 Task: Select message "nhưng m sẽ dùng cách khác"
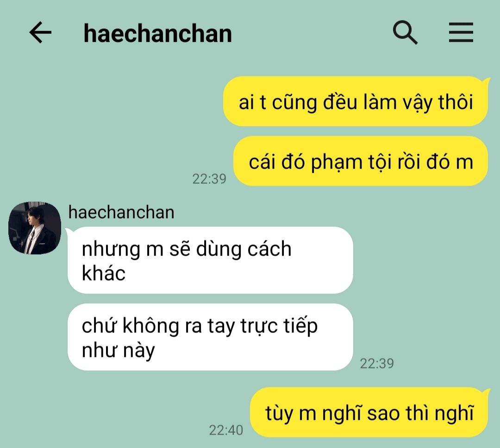pos(211,260)
